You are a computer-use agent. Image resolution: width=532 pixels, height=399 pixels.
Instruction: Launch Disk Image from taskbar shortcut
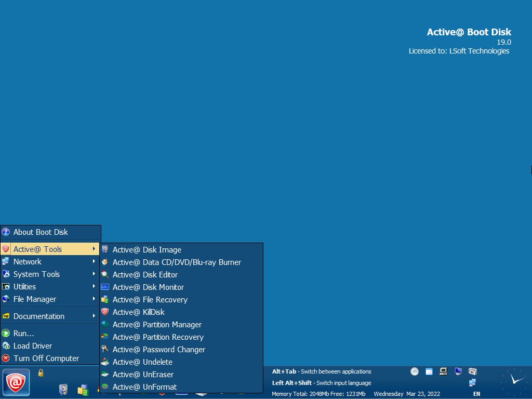click(x=63, y=390)
